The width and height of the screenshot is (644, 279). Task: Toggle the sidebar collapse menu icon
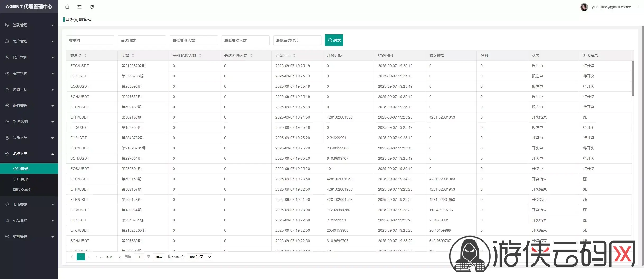(x=80, y=7)
